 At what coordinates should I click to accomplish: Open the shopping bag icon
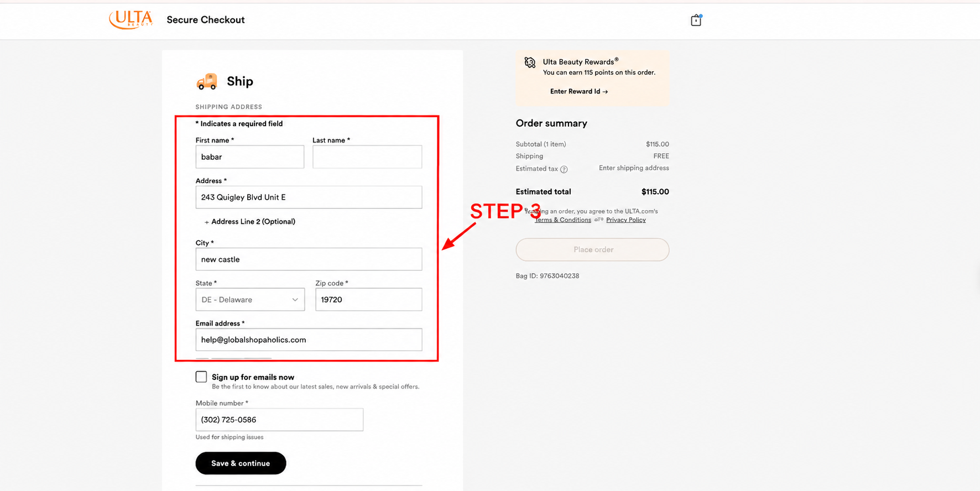tap(696, 20)
